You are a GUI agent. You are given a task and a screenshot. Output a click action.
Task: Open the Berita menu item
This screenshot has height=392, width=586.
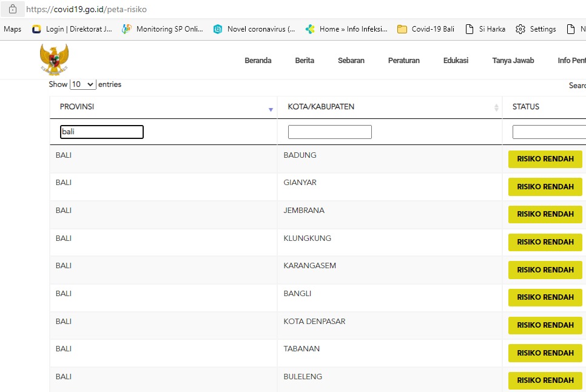305,61
